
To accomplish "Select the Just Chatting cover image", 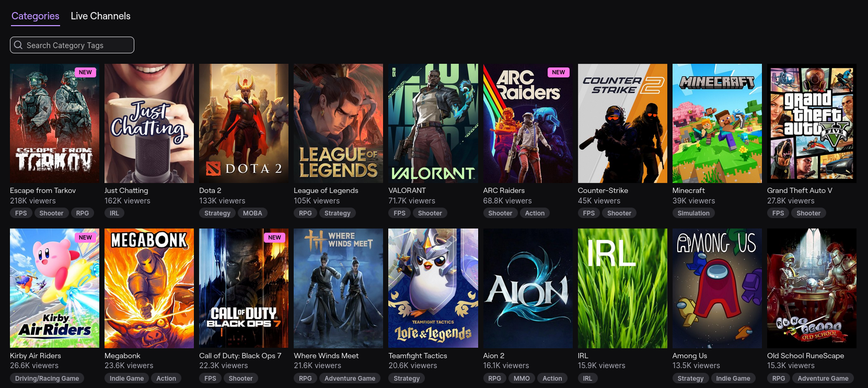I will pos(149,123).
